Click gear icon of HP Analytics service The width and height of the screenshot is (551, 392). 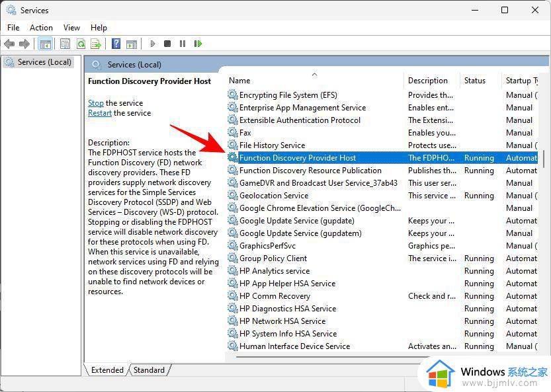tap(232, 271)
